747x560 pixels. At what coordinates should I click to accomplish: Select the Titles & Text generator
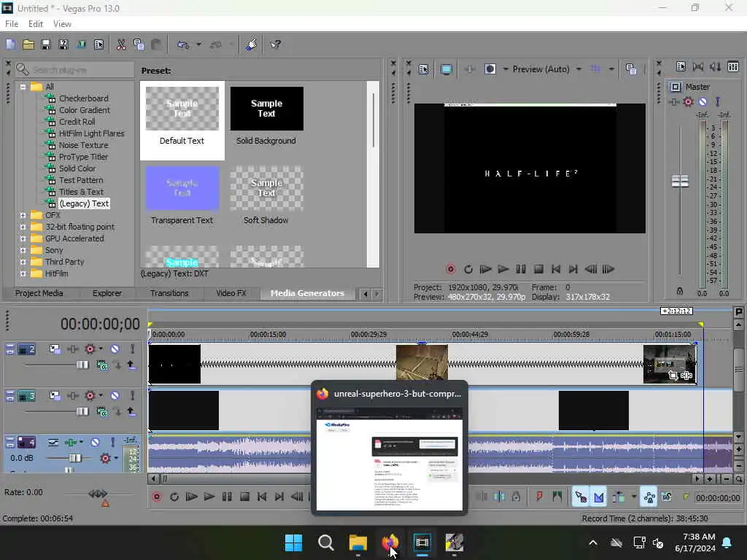(x=81, y=192)
